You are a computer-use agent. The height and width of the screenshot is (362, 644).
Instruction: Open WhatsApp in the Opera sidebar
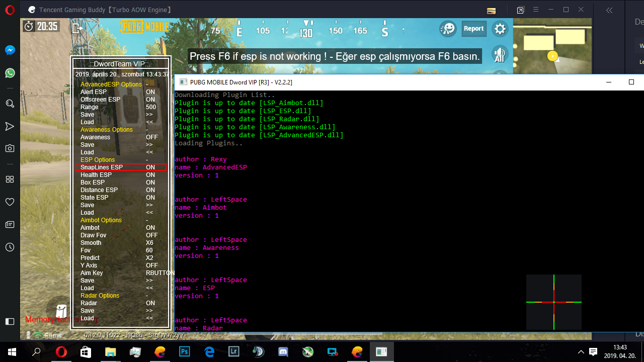point(10,73)
